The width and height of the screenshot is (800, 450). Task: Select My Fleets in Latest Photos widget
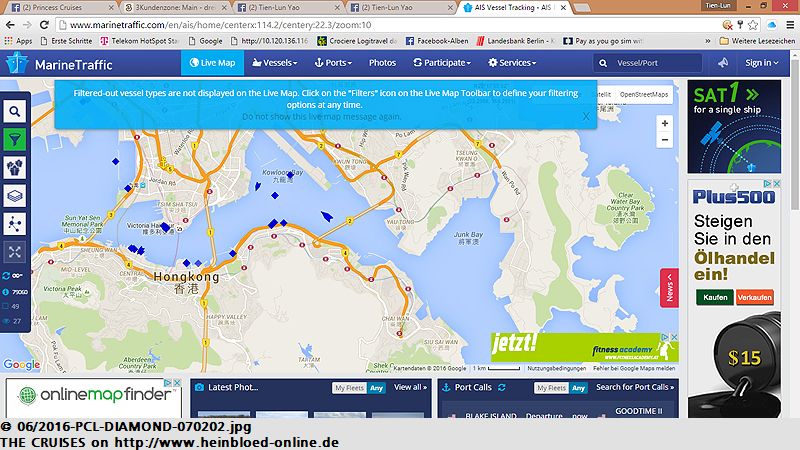tap(349, 388)
